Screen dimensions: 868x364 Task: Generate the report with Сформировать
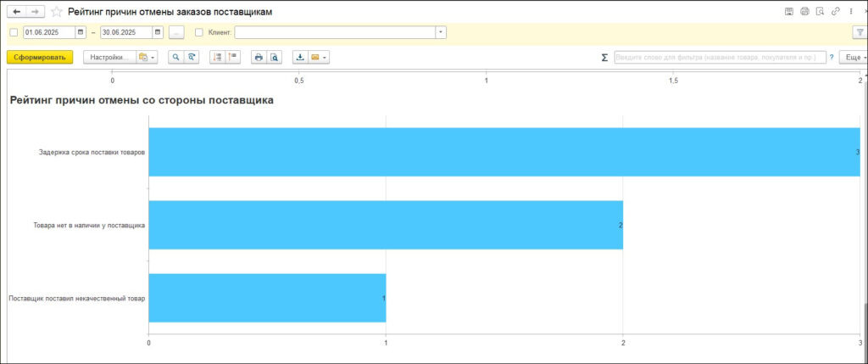coord(40,57)
